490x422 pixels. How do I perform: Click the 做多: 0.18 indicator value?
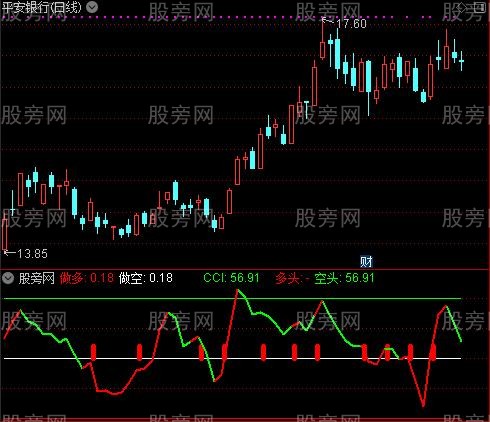coord(87,278)
